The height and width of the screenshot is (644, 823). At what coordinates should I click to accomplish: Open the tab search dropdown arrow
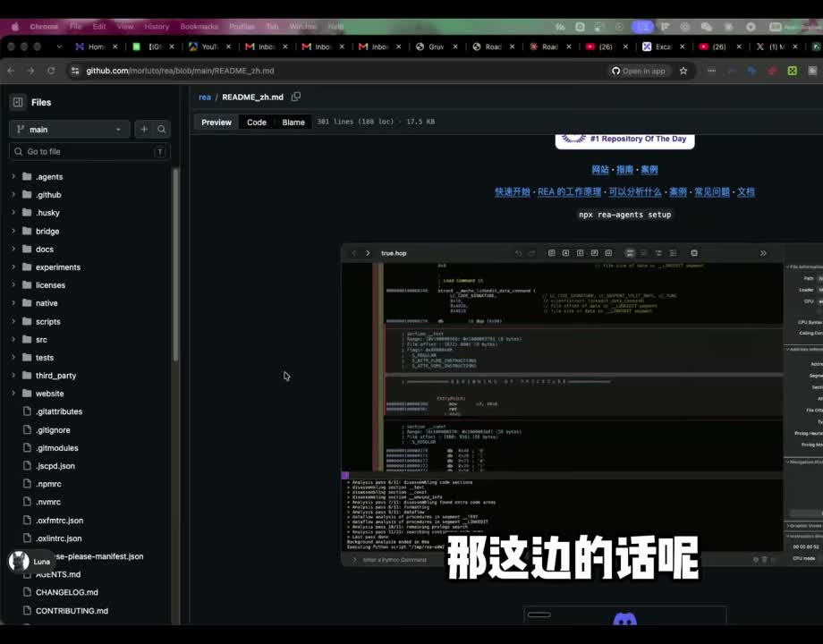click(x=59, y=47)
